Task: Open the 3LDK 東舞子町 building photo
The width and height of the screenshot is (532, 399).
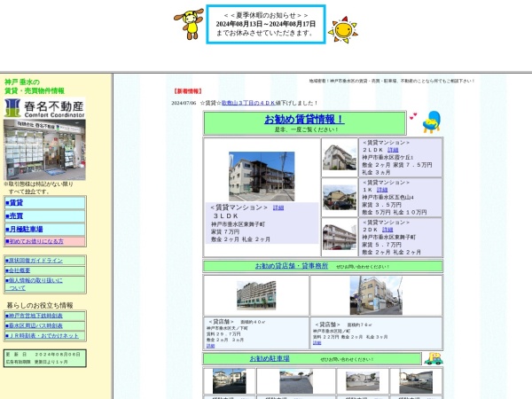Action: pyautogui.click(x=262, y=176)
